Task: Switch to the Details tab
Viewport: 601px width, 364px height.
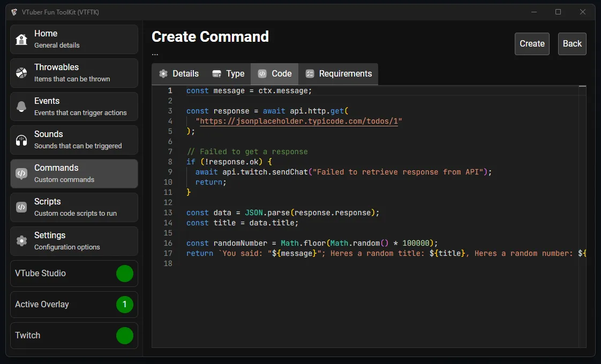Action: click(179, 74)
